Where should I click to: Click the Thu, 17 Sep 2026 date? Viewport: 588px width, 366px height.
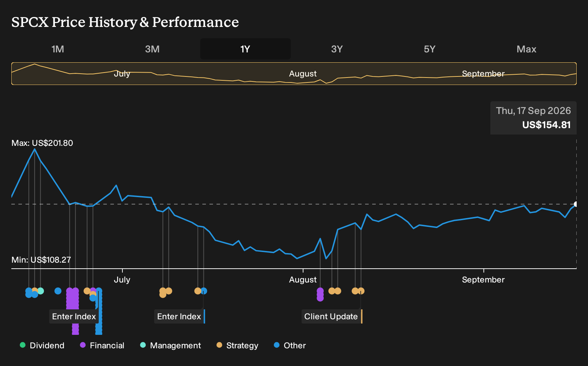[x=533, y=111]
